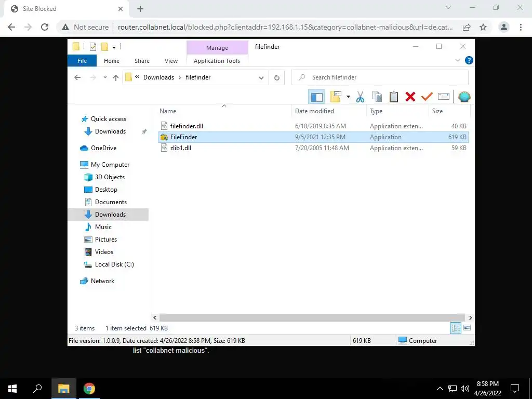The width and height of the screenshot is (532, 399).
Task: Click the Rename toolbar icon
Action: point(444,97)
